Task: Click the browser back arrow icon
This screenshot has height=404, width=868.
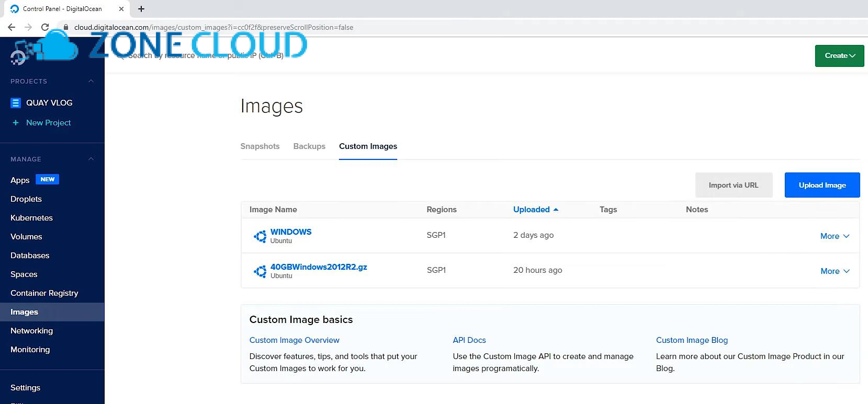Action: [12, 27]
